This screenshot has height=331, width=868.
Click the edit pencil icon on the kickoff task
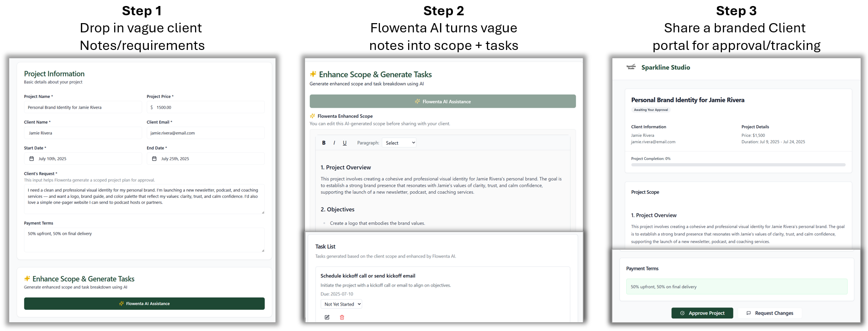coord(327,317)
